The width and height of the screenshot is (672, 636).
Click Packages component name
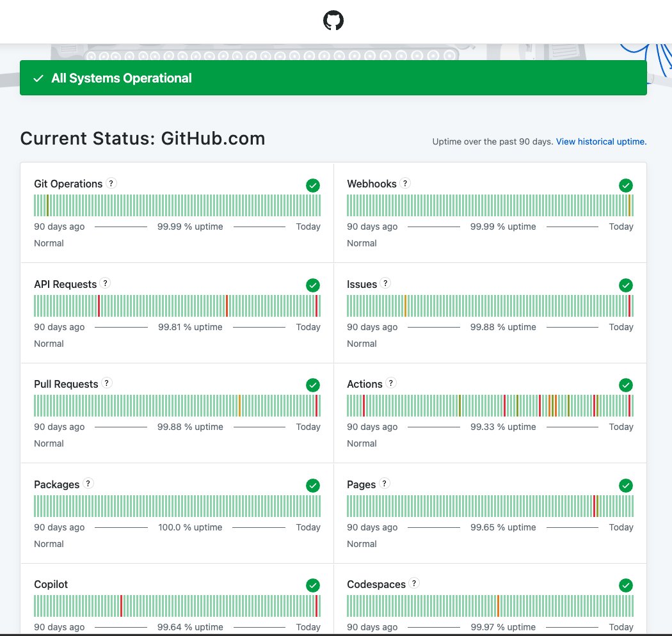point(56,484)
